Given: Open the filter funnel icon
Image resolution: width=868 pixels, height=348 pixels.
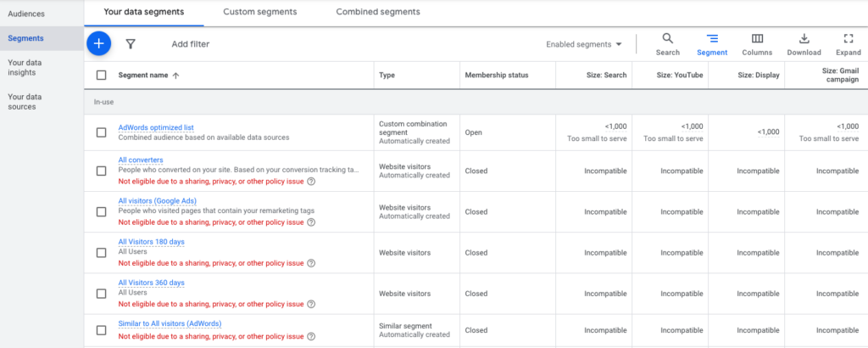Looking at the screenshot, I should [x=131, y=44].
